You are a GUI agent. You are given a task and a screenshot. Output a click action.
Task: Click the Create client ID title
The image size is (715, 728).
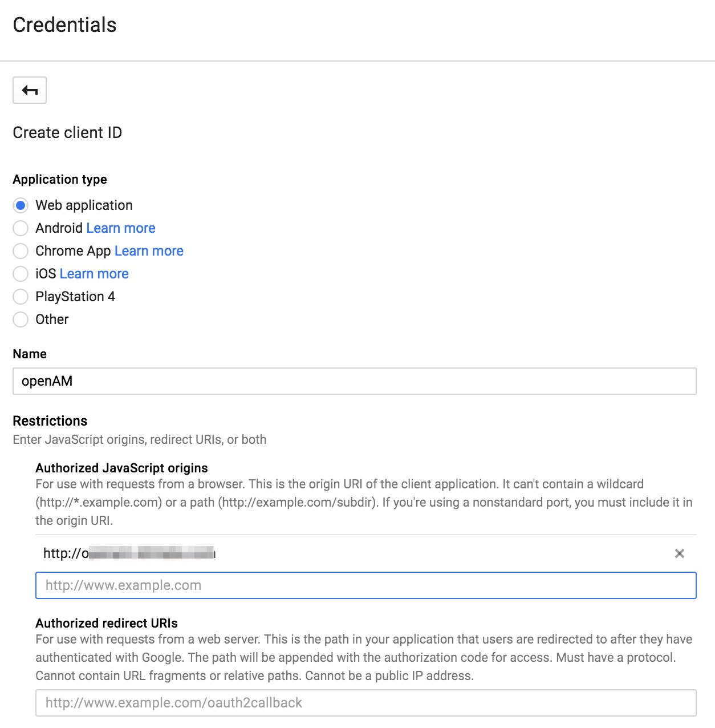pyautogui.click(x=67, y=132)
